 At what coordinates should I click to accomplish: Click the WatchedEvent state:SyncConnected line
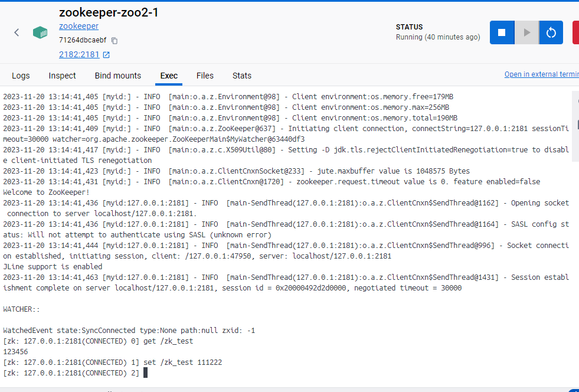pos(129,330)
